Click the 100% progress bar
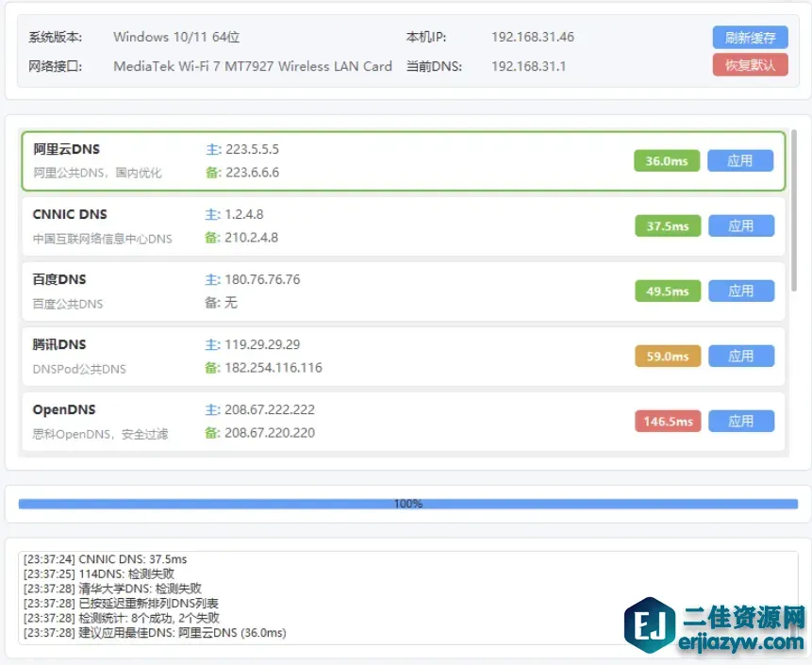Viewport: 812px width, 665px height. coord(406,504)
